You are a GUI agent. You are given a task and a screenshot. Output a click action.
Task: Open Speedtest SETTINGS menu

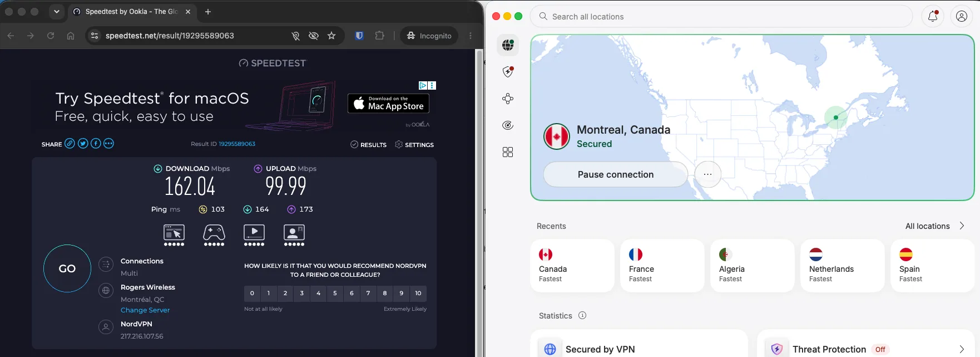[414, 145]
